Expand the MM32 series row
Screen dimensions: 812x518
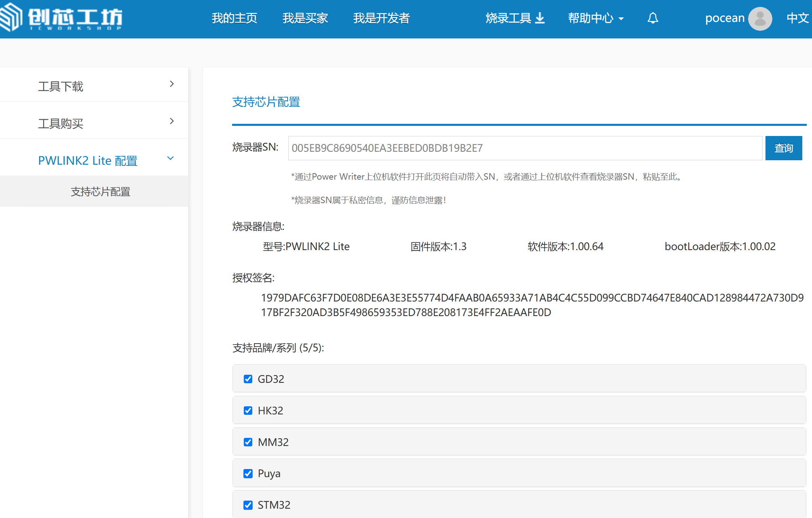519,442
